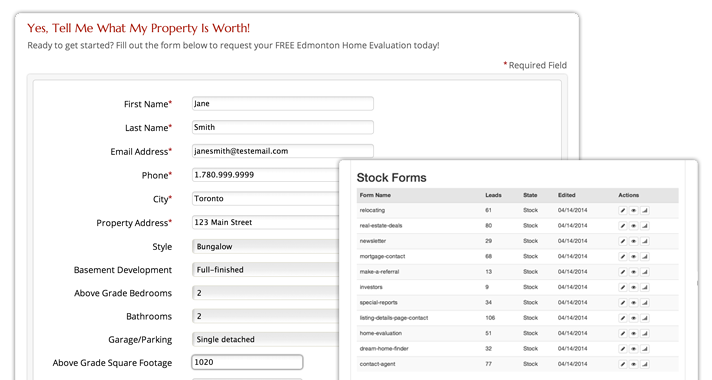
Task: Click the Form Name column header
Action: pos(375,195)
